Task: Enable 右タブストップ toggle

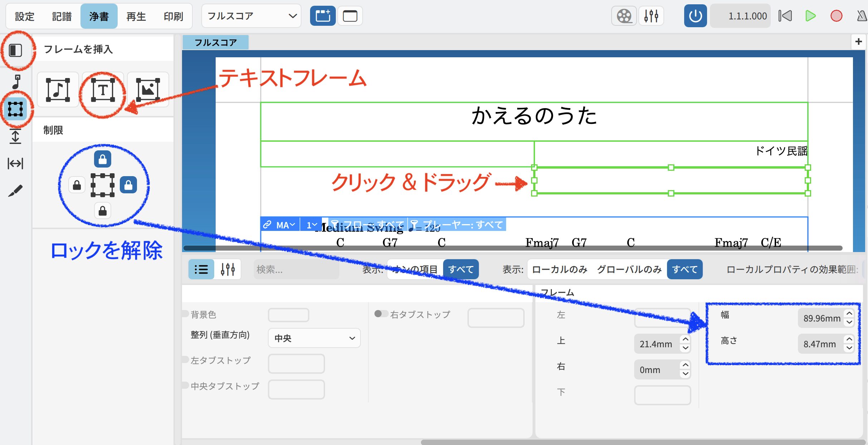Action: click(x=381, y=314)
